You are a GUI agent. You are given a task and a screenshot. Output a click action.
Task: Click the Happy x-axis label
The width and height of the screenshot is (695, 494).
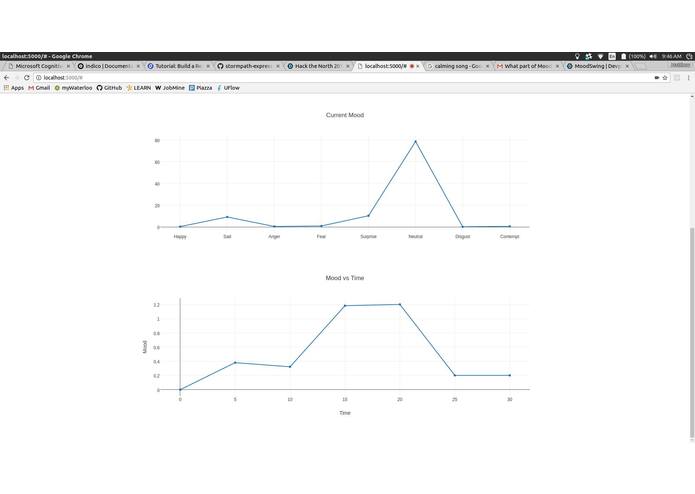pos(180,237)
